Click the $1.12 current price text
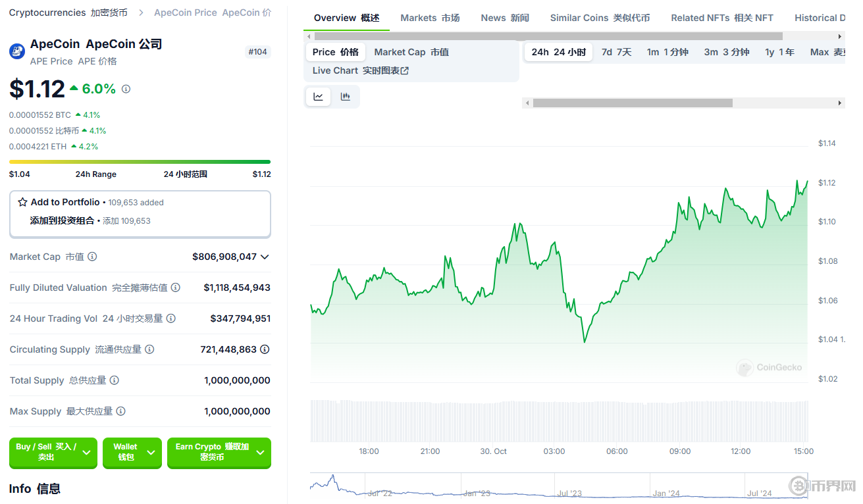The image size is (863, 504). click(37, 89)
